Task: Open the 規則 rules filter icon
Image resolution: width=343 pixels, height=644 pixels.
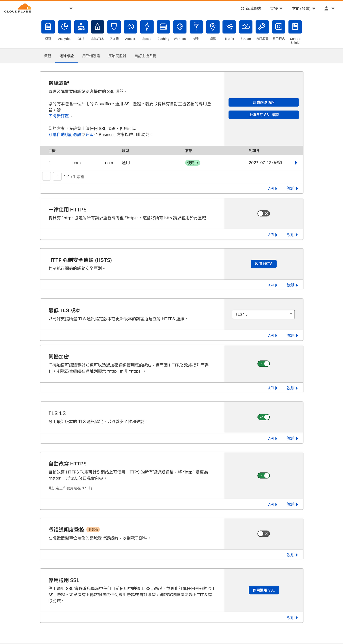Action: (x=196, y=27)
